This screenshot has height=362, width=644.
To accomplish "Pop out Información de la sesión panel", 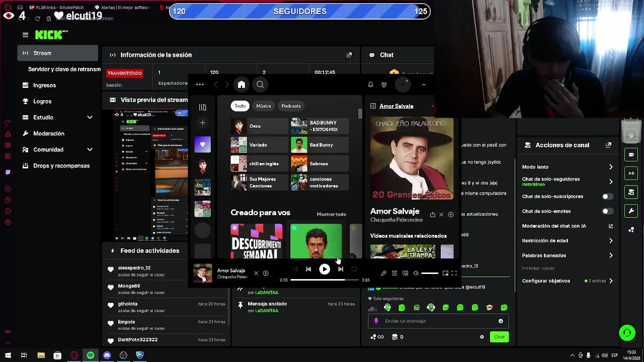I will pos(349,55).
